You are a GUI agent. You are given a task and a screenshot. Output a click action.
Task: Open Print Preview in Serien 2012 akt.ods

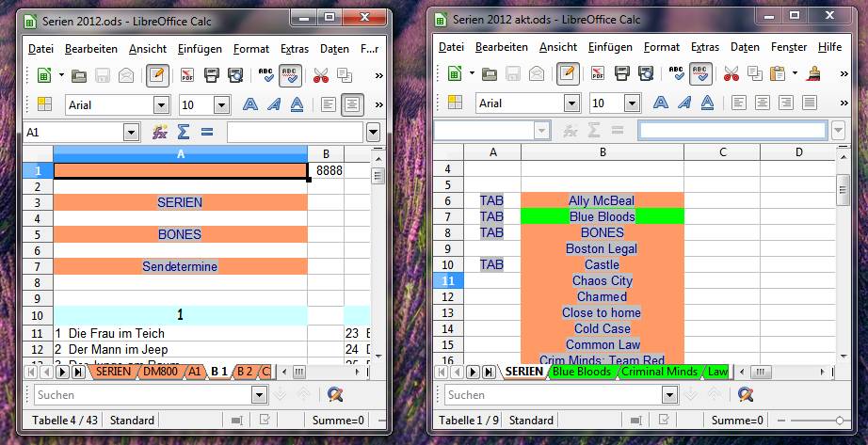point(646,73)
